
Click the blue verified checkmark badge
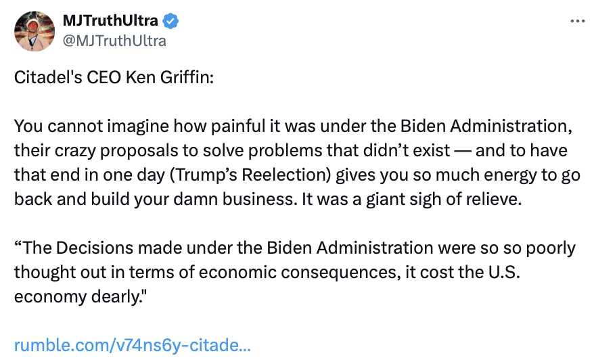tap(173, 22)
